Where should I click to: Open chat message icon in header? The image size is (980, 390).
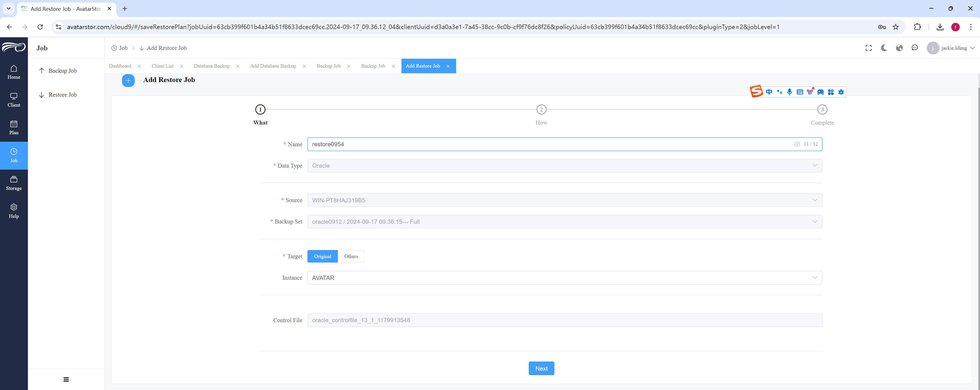pyautogui.click(x=914, y=48)
